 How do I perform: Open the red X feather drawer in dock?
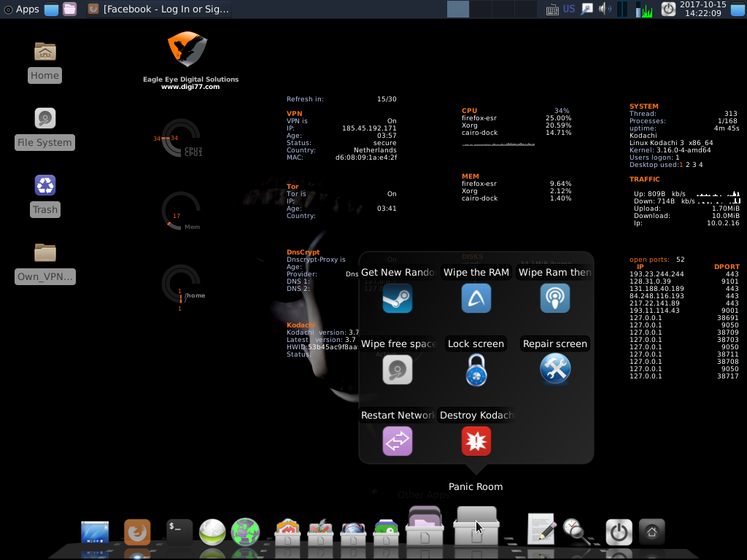pos(320,532)
